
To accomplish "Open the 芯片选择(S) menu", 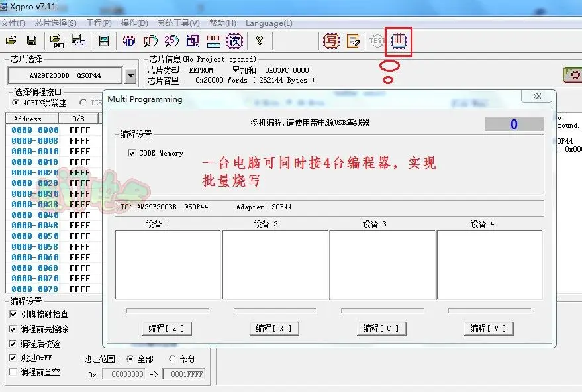I will [x=56, y=23].
